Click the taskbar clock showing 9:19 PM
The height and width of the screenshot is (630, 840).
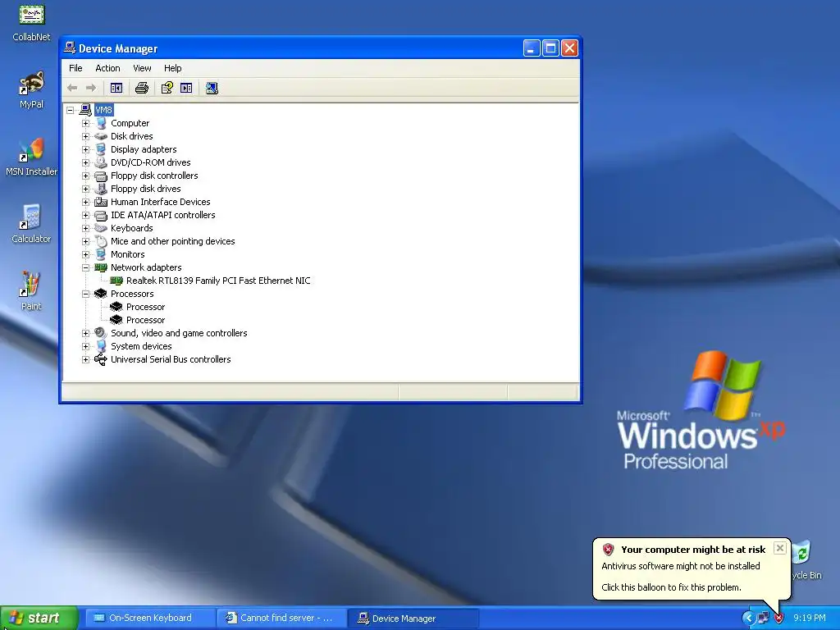810,619
